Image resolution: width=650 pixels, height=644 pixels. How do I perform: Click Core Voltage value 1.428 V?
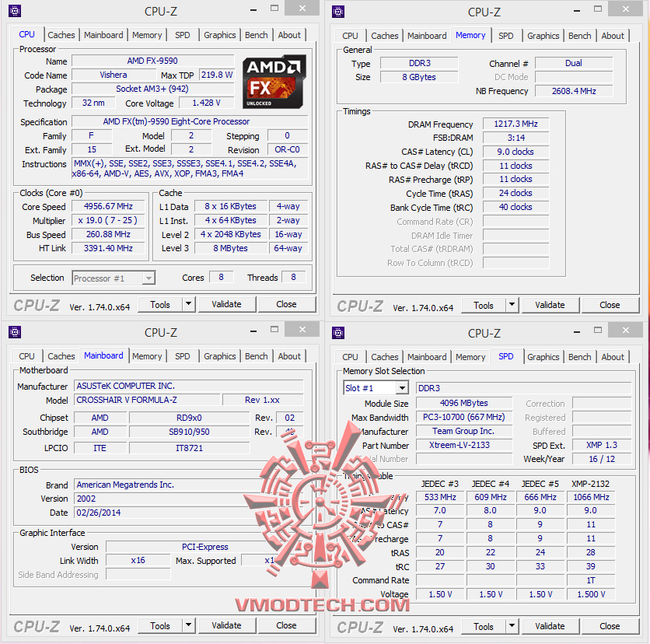[207, 103]
